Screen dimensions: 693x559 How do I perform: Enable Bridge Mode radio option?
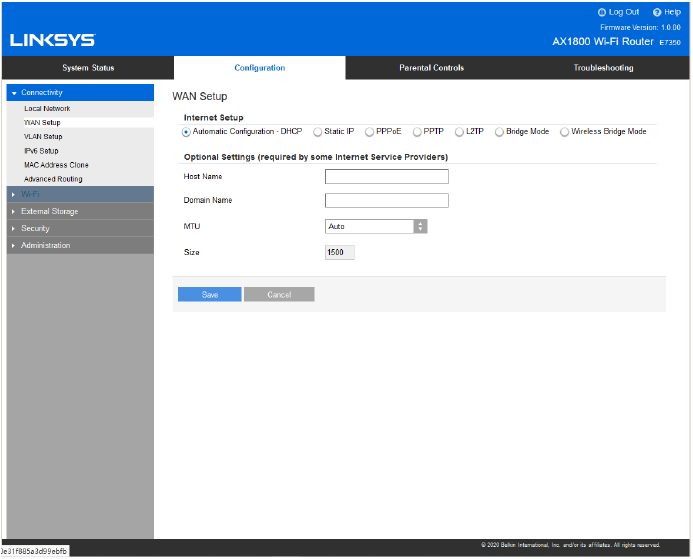(x=499, y=131)
